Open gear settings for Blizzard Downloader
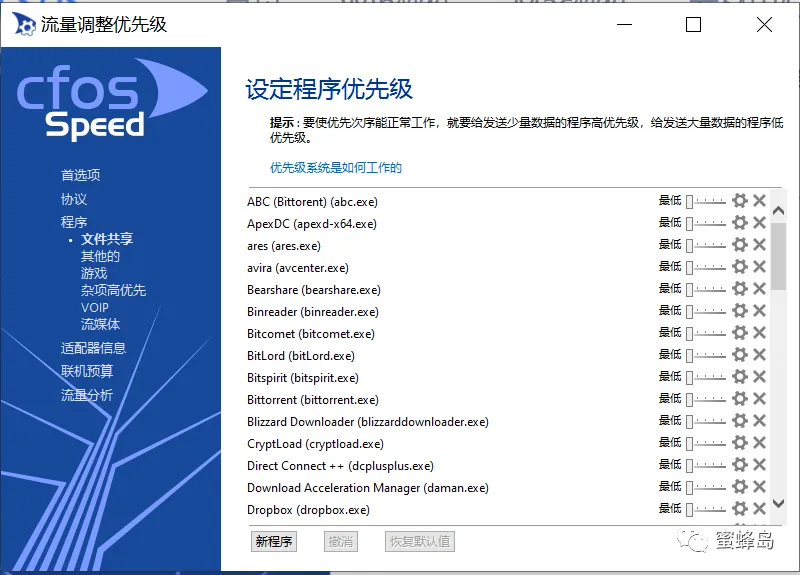 coord(740,420)
